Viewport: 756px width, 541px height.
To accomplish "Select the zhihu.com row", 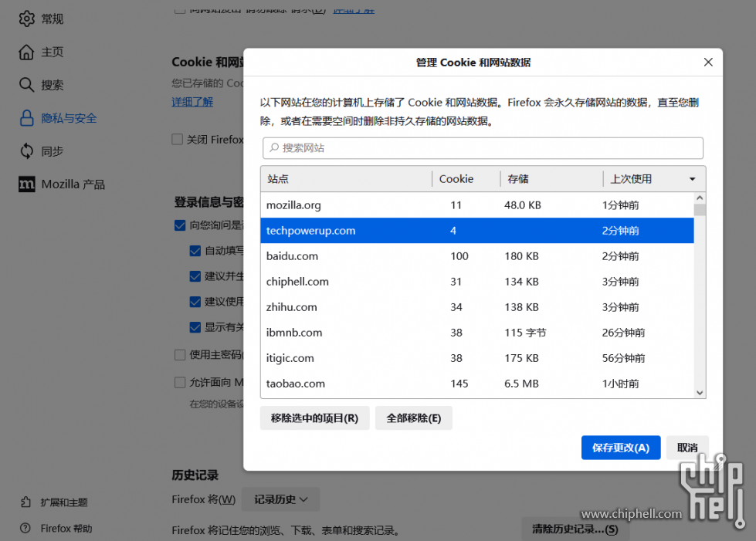I will (477, 307).
